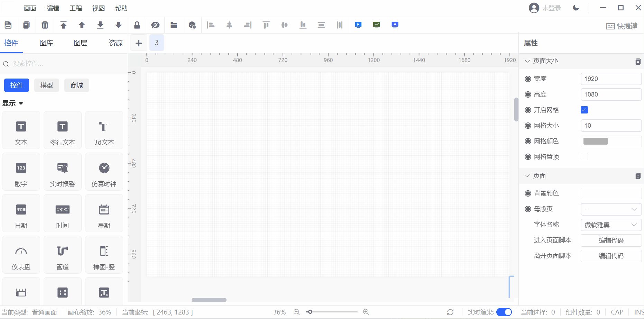
Task: Open the 母版页 dropdown
Action: pyautogui.click(x=611, y=209)
